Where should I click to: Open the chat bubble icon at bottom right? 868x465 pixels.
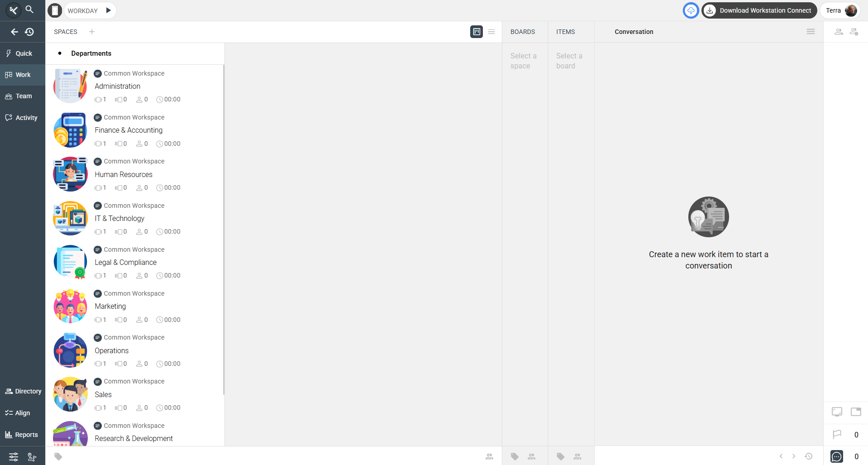tap(837, 456)
